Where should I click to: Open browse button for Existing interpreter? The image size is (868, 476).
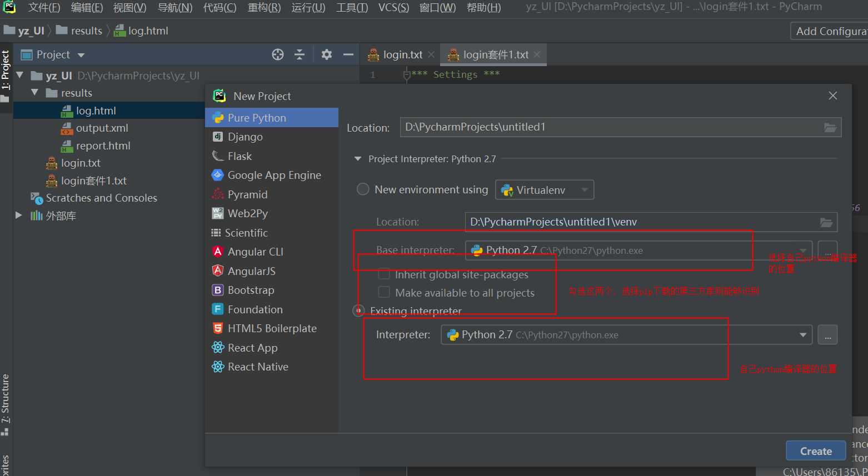[827, 335]
